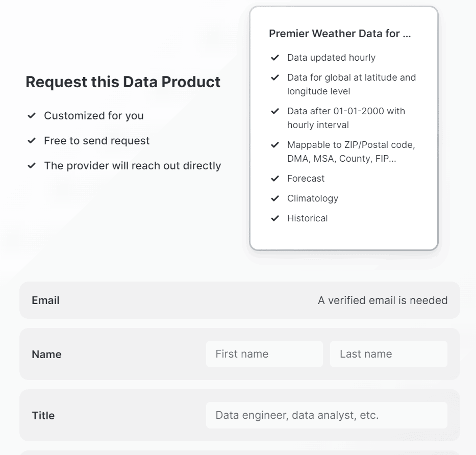Screen dimensions: 476x455
Task: Click the checkmark beside Data updated hourly
Action: click(274, 57)
